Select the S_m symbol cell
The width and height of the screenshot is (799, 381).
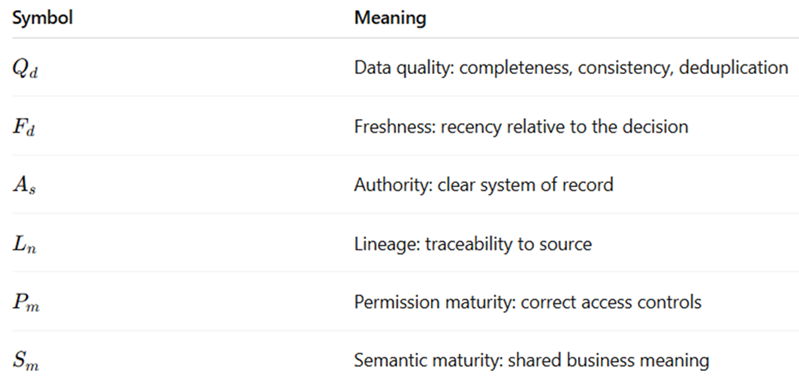[x=25, y=361]
